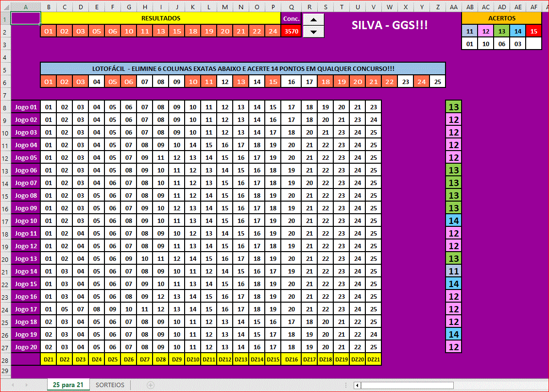Select the Conc. value cell 3570
Screen dimensions: 549x392
tap(291, 31)
